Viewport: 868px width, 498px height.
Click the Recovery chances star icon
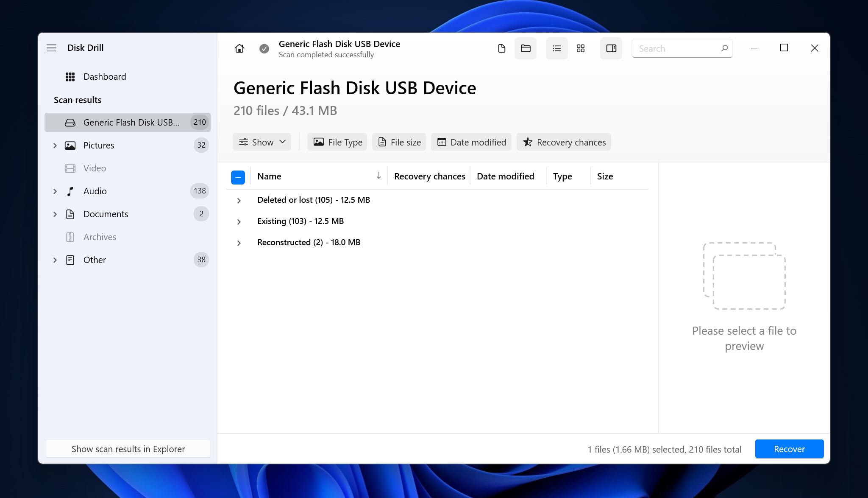(527, 141)
